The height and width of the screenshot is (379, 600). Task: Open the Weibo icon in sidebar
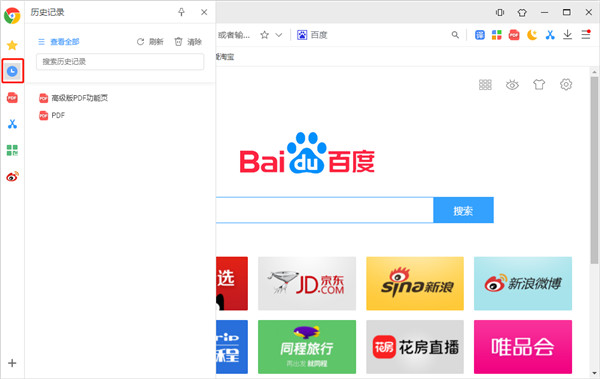(12, 176)
